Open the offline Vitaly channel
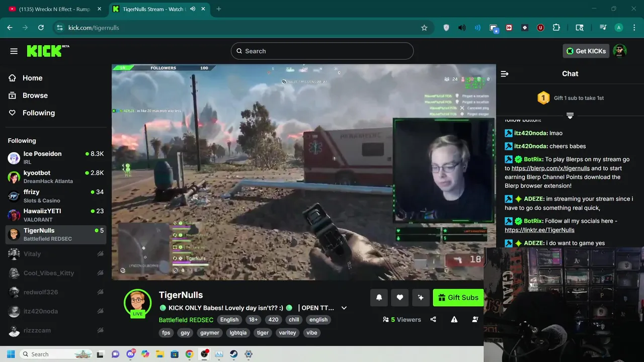Viewport: 644px width, 362px height. [56, 254]
